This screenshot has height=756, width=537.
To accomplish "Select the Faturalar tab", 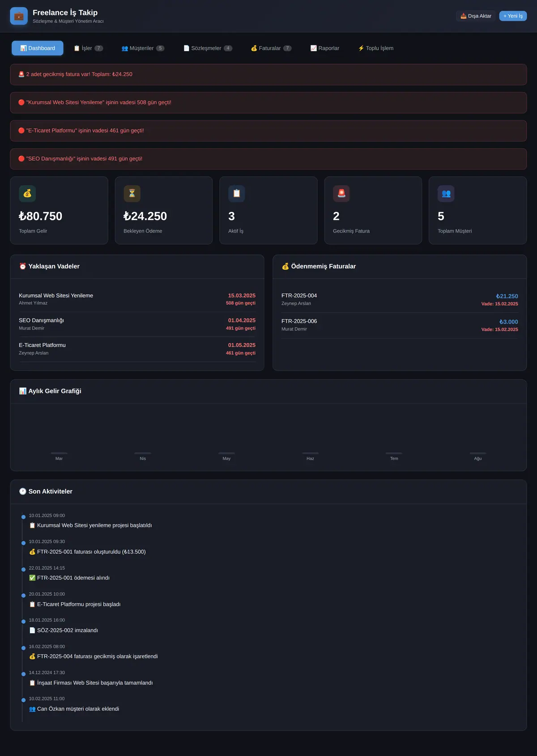I will pos(271,48).
